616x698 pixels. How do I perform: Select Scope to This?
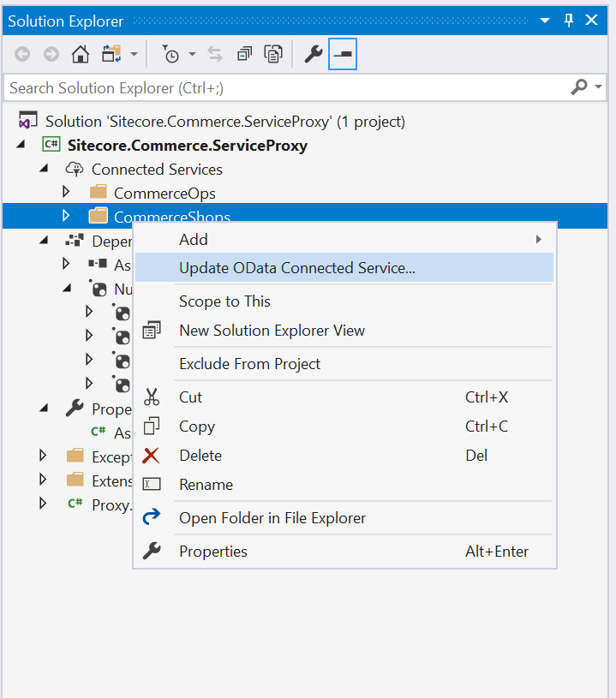344,301
